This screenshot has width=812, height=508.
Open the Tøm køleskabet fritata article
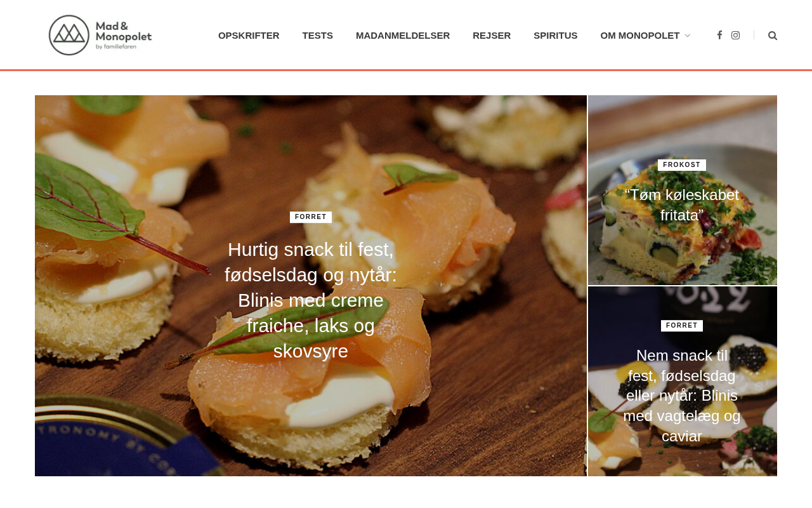[682, 205]
